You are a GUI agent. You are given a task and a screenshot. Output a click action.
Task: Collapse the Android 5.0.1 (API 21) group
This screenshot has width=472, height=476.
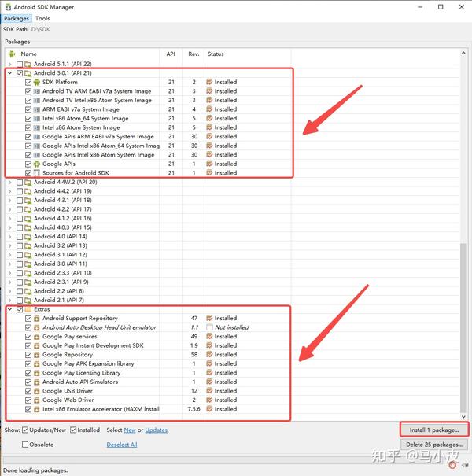tap(9, 73)
